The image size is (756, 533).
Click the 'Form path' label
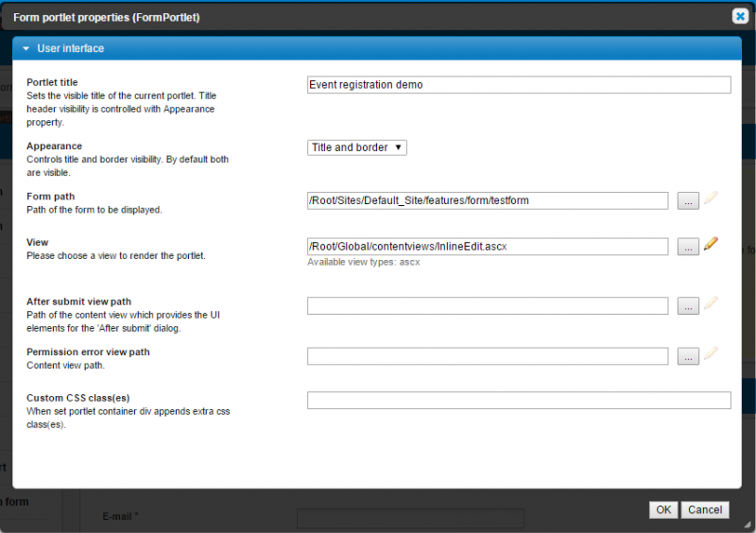51,197
